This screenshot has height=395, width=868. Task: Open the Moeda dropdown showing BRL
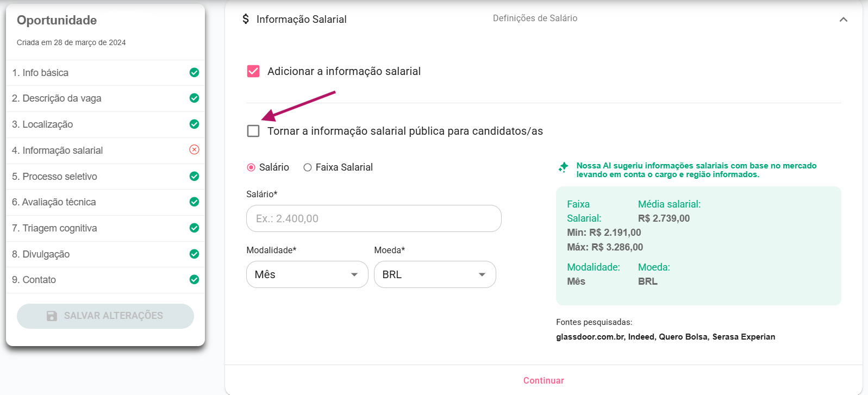pos(435,274)
